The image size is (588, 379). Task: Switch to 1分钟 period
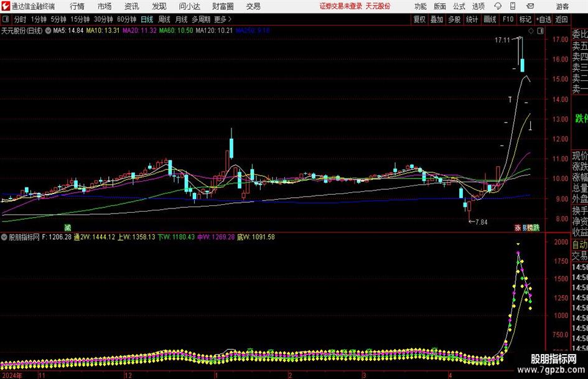click(x=39, y=19)
